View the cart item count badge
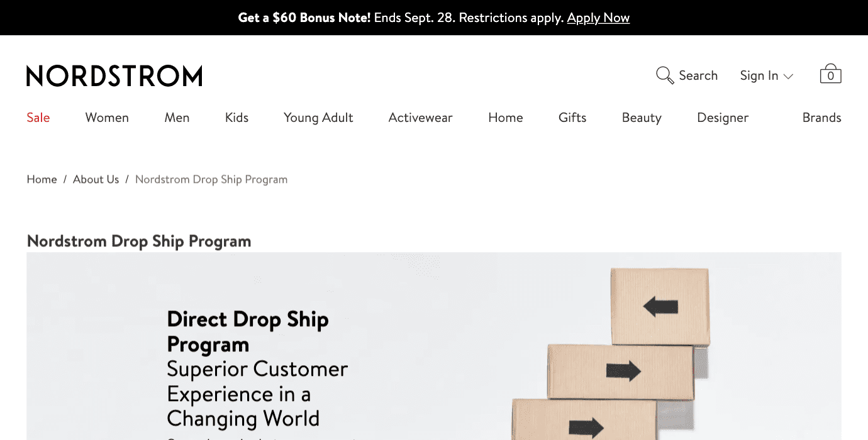868x440 pixels. (831, 75)
